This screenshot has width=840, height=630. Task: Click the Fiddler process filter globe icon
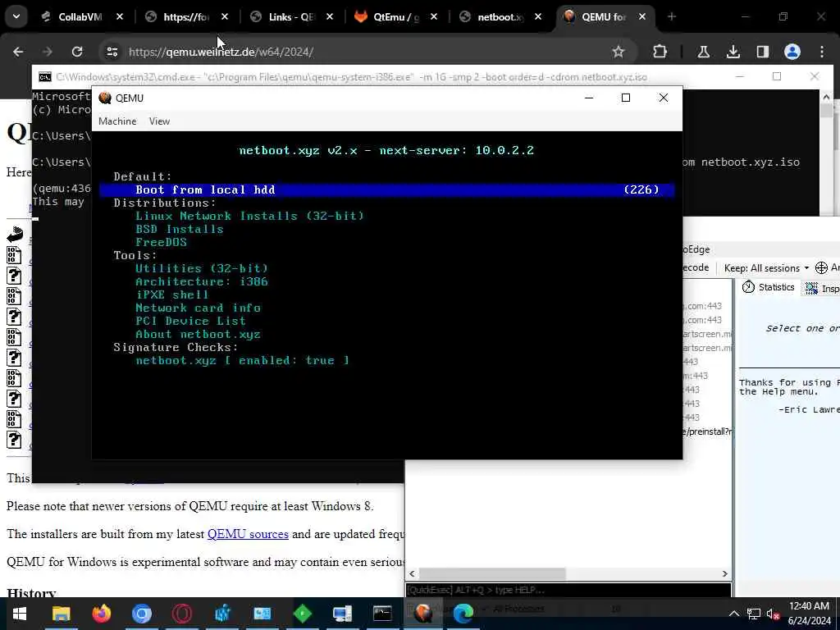pyautogui.click(x=821, y=268)
